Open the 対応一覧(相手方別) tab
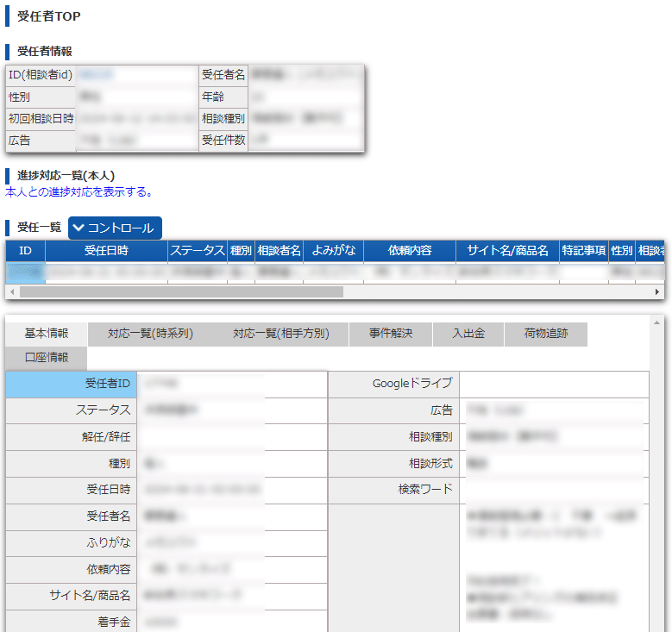672x632 pixels. pos(280,334)
